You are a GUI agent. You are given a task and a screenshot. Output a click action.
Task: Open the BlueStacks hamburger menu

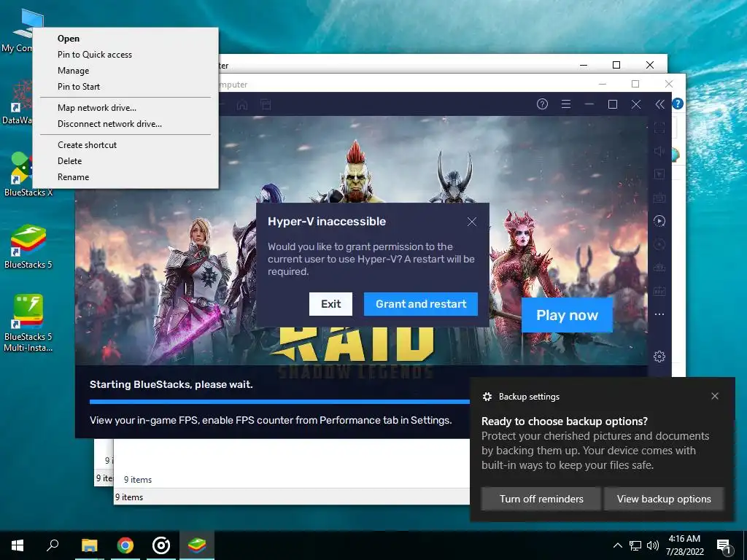566,104
